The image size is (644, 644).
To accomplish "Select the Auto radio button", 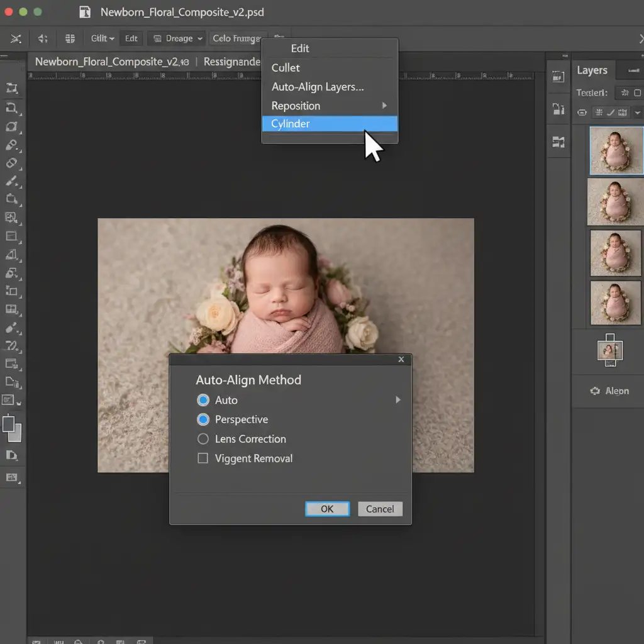I will pos(203,400).
